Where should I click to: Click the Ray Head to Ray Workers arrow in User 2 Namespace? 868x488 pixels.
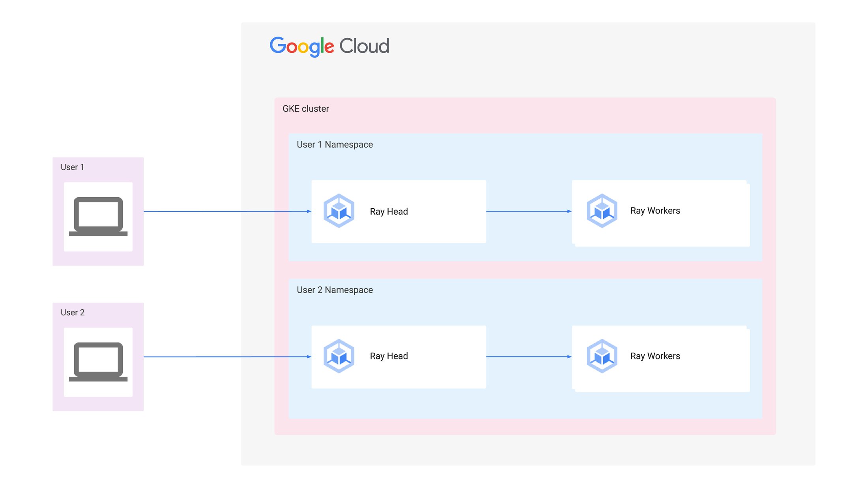click(529, 357)
